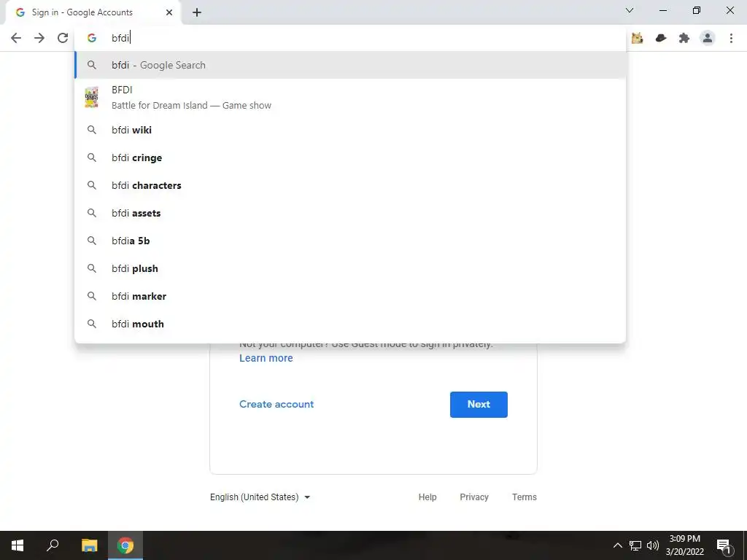747x560 pixels.
Task: Show hidden system tray icons
Action: tap(617, 545)
